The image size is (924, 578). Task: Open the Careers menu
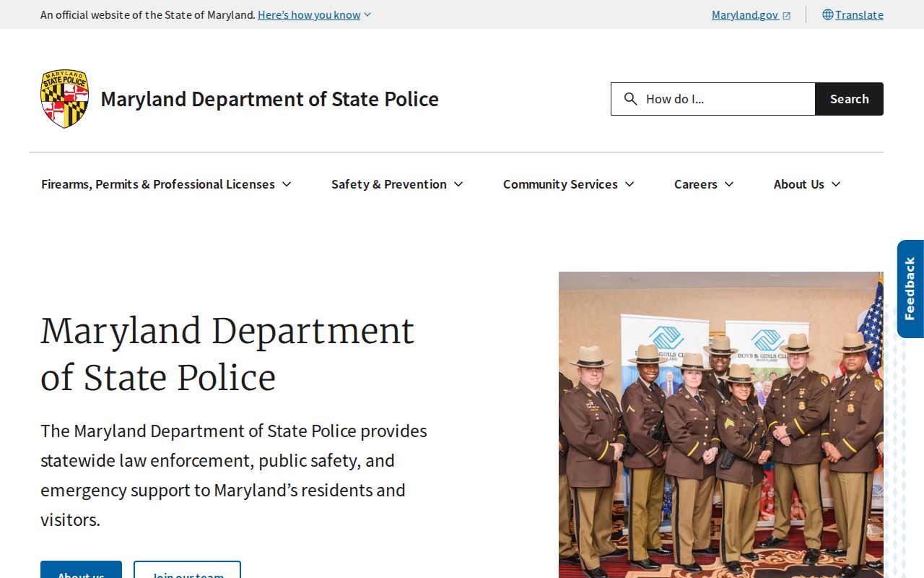[x=704, y=184]
